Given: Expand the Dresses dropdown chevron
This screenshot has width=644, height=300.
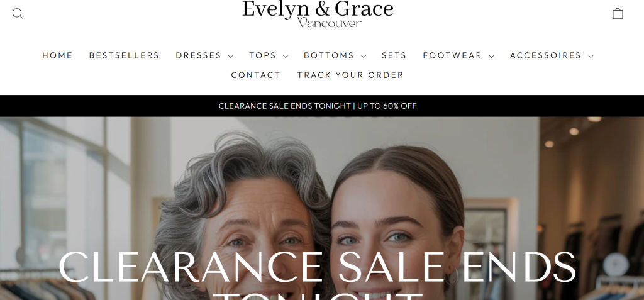Looking at the screenshot, I should coord(231,56).
